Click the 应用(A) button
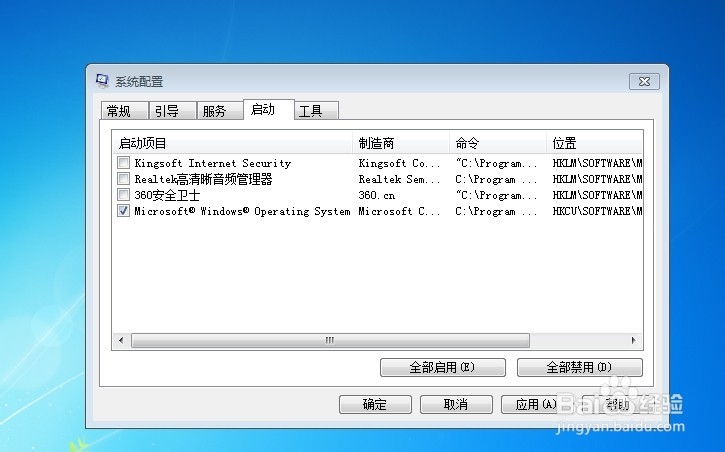Image resolution: width=725 pixels, height=452 pixels. click(537, 404)
